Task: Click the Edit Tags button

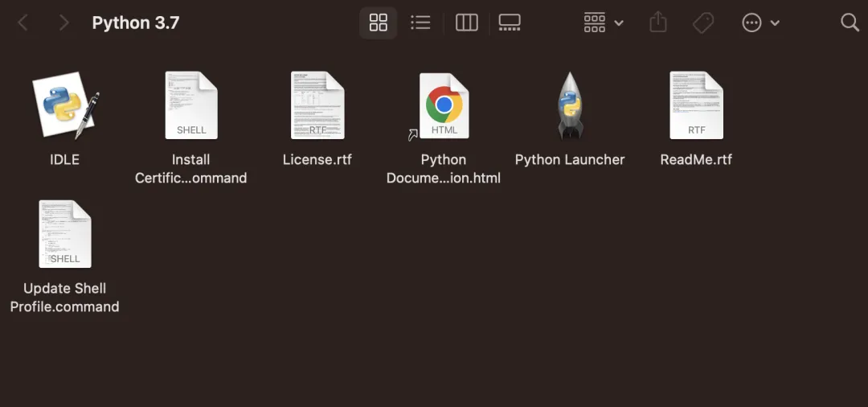Action: pyautogui.click(x=703, y=23)
